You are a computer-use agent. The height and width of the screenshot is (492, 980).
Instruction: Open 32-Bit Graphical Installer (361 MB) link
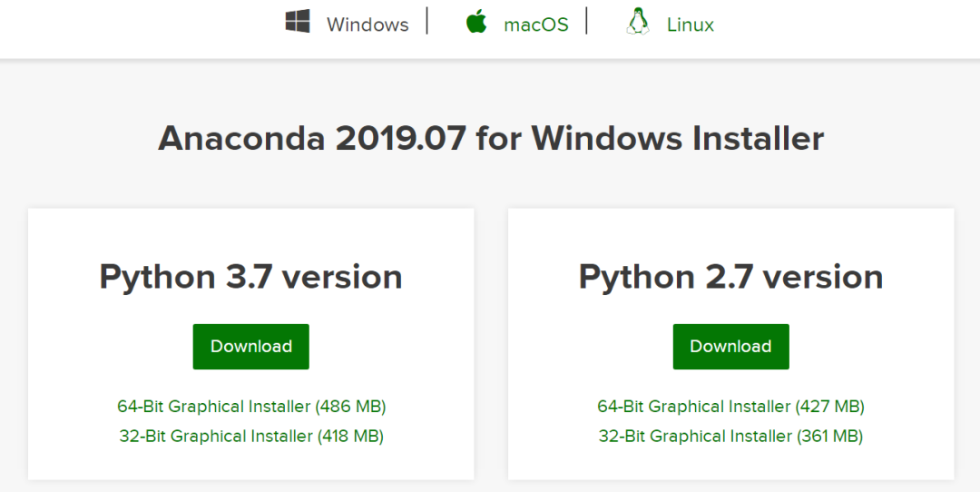pos(730,436)
